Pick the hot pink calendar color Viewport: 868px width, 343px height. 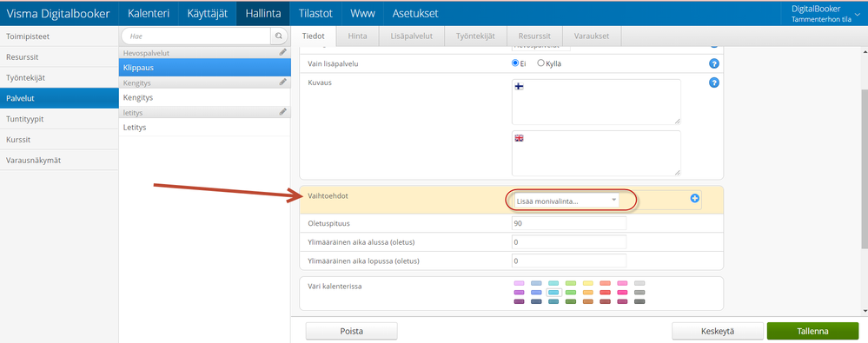pos(622,292)
